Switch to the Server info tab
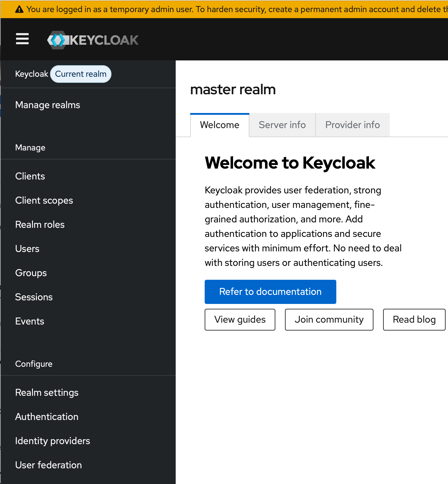This screenshot has height=484, width=448. point(282,125)
